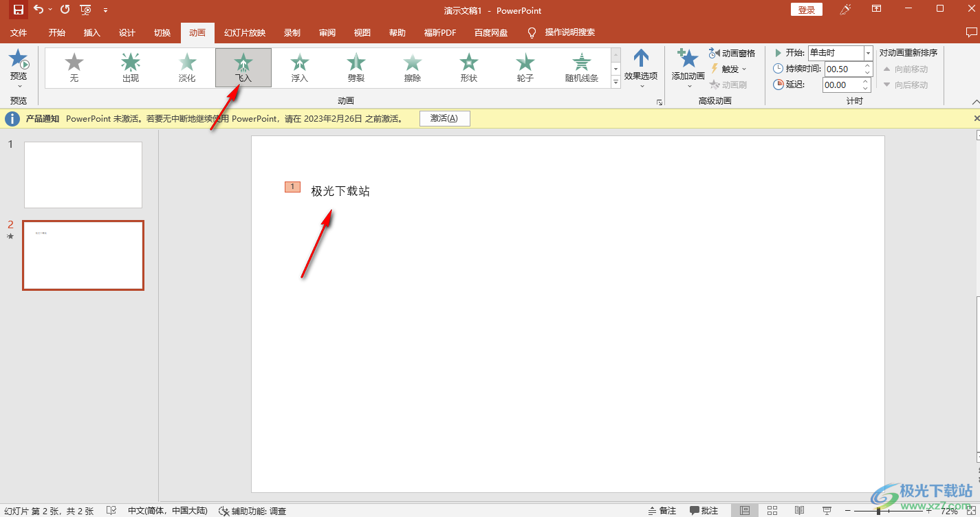This screenshot has width=980, height=517.
Task: Collapse the ribbon with the chevron
Action: 975,102
